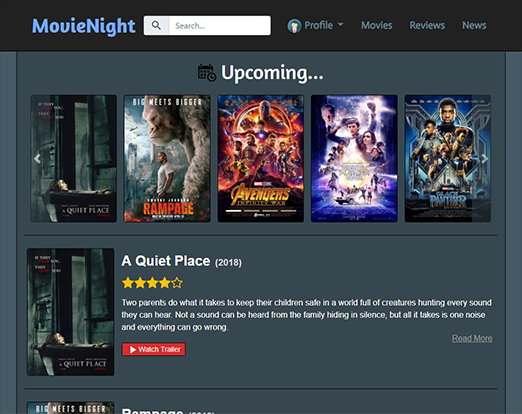Viewport: 522px width, 414px height.
Task: Click the empty fifth rating star
Action: pyautogui.click(x=177, y=283)
